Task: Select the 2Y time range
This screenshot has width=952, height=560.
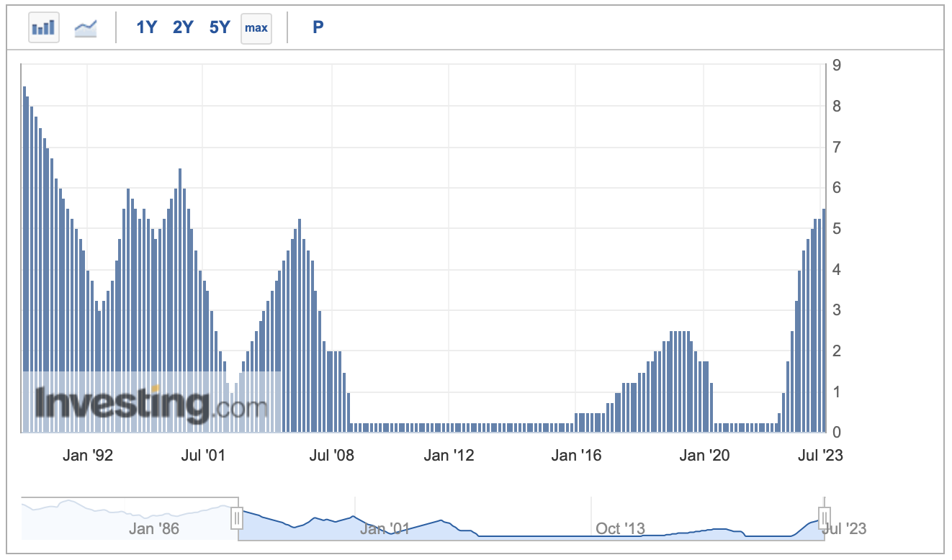Action: (183, 27)
